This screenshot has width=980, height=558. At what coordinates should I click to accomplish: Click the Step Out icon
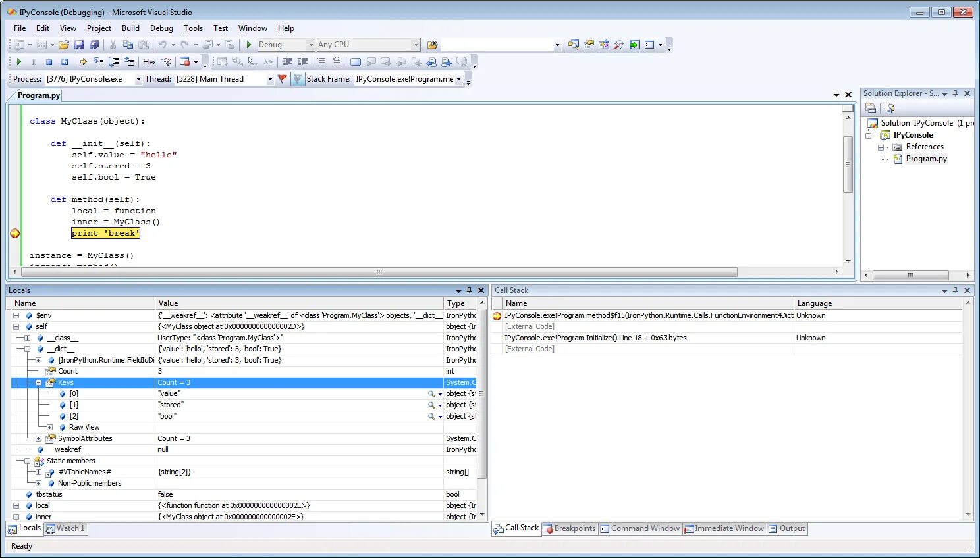[x=128, y=62]
